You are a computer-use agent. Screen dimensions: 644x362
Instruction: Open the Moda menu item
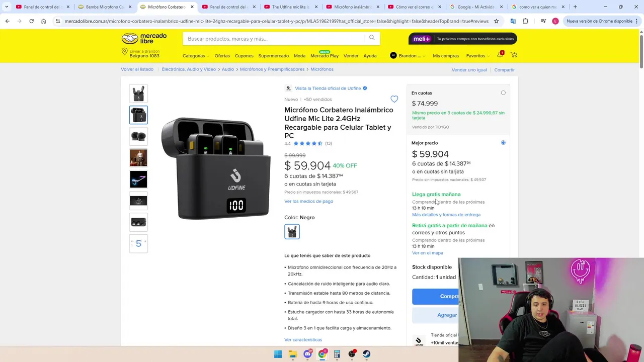(x=299, y=56)
